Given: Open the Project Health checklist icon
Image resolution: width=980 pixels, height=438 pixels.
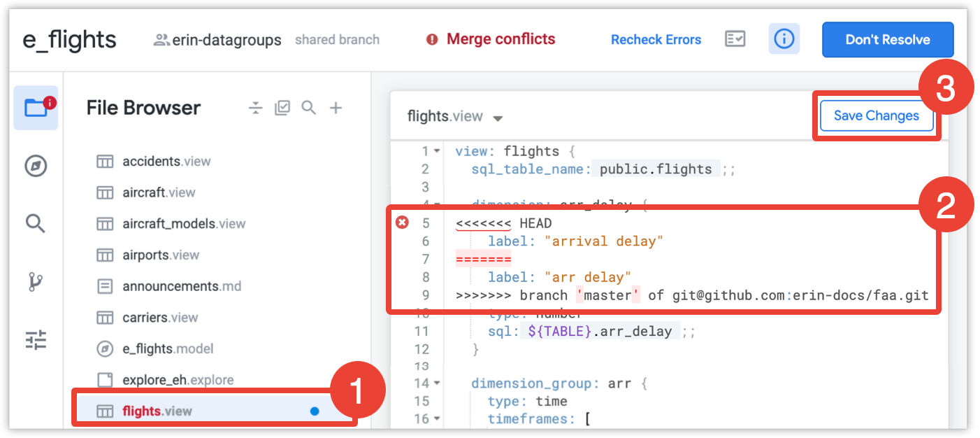Looking at the screenshot, I should tap(735, 39).
